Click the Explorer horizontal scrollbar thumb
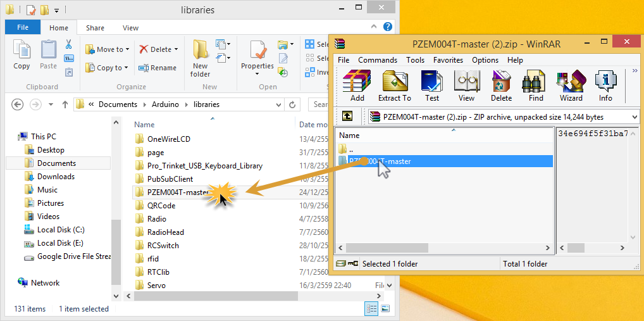 [216, 296]
